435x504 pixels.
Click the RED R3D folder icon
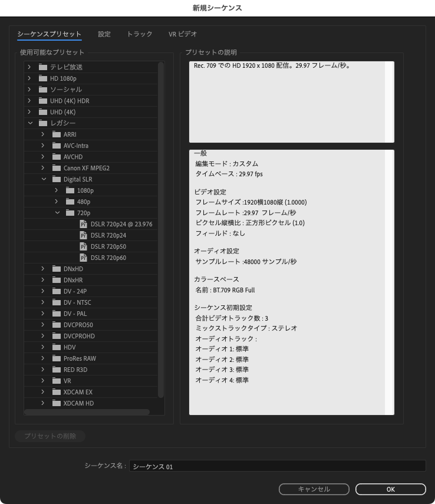pyautogui.click(x=57, y=370)
